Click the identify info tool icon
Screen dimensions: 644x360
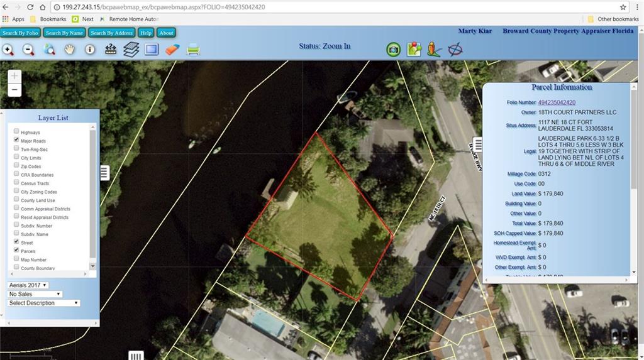click(x=90, y=50)
